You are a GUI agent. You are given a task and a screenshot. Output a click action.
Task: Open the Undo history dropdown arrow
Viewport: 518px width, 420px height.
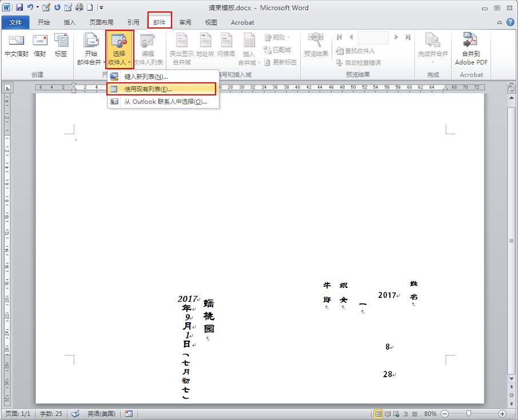coord(37,7)
